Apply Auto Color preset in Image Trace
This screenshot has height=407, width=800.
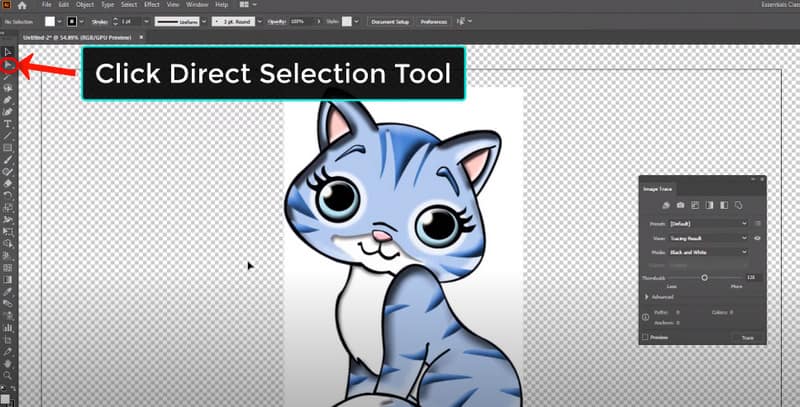666,205
